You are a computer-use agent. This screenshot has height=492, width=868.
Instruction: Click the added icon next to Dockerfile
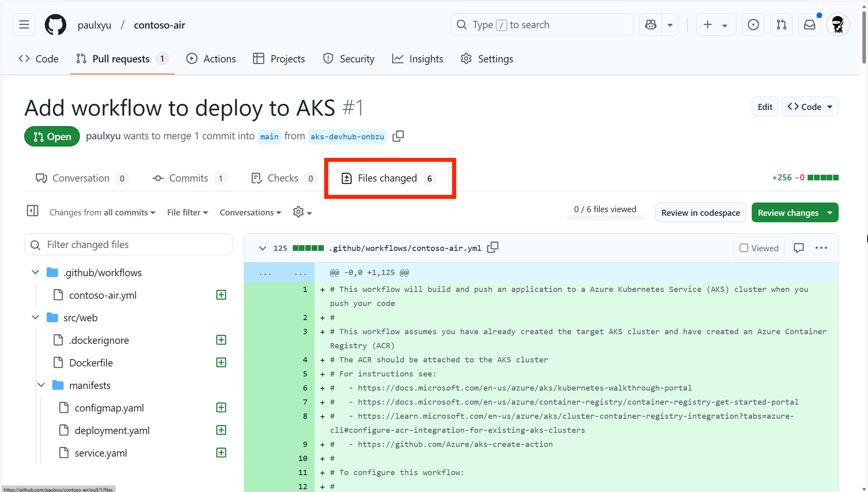click(x=221, y=362)
